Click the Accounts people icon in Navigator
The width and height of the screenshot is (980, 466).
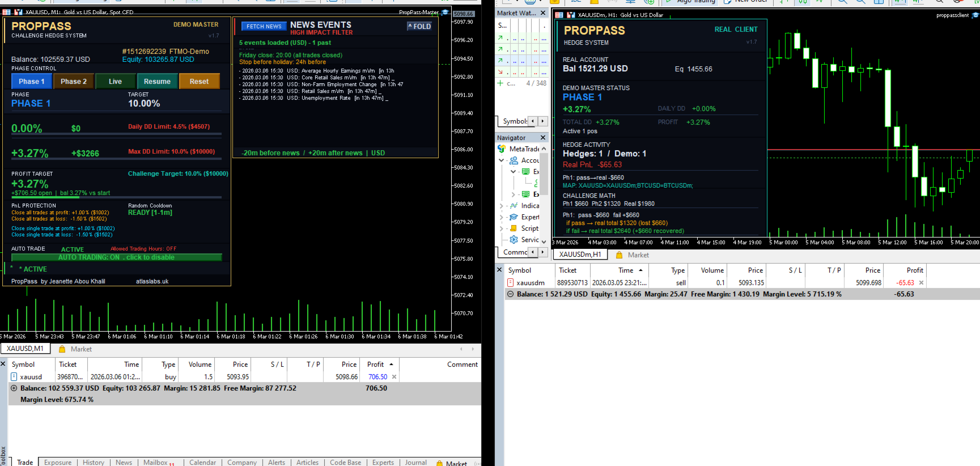(514, 160)
